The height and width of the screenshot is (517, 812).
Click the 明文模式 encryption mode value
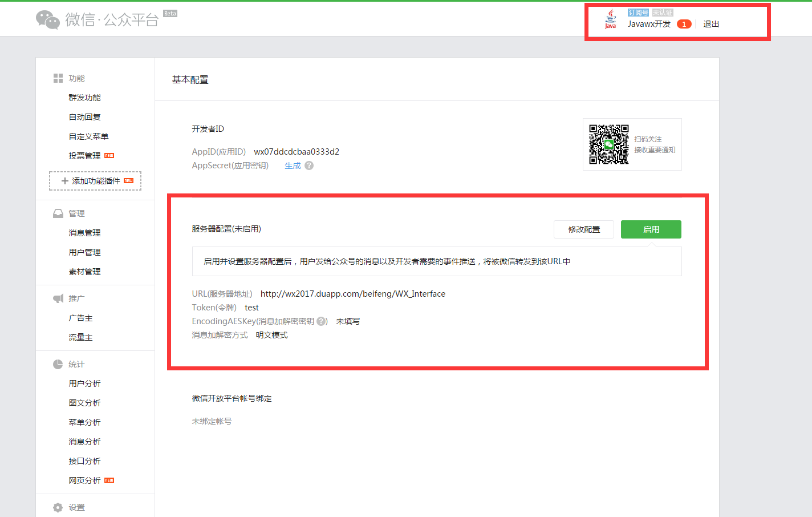(x=272, y=335)
